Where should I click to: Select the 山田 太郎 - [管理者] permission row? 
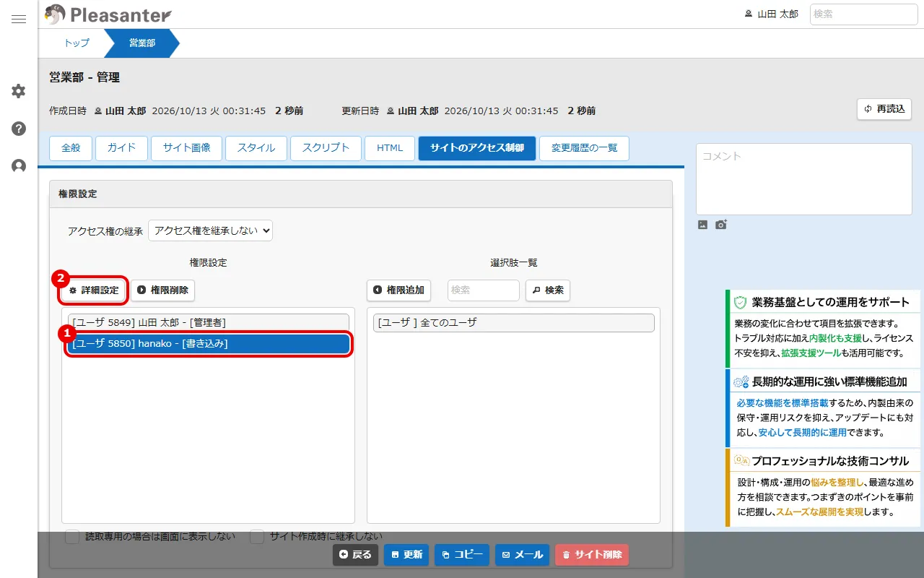tap(209, 322)
